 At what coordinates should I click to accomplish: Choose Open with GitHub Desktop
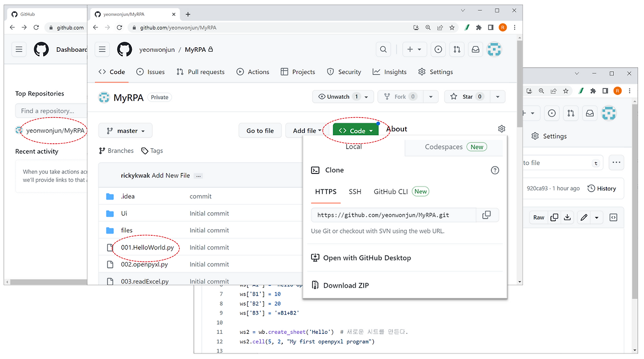361,258
